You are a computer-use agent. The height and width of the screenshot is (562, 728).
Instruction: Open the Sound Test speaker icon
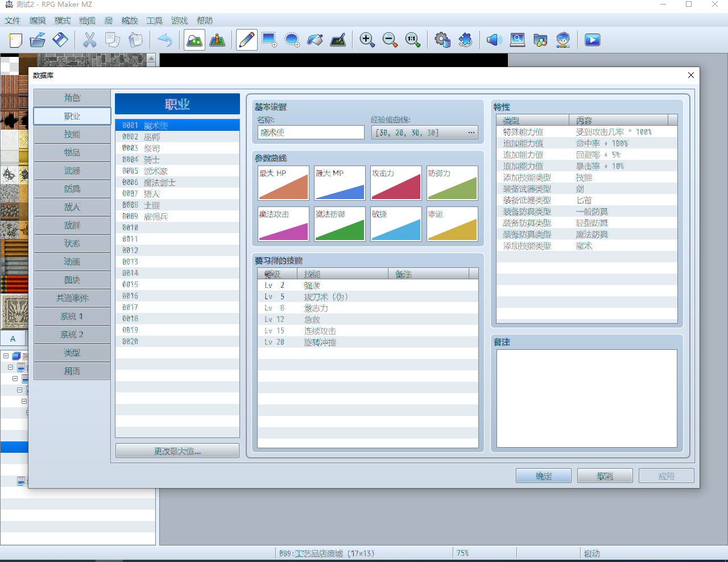494,40
